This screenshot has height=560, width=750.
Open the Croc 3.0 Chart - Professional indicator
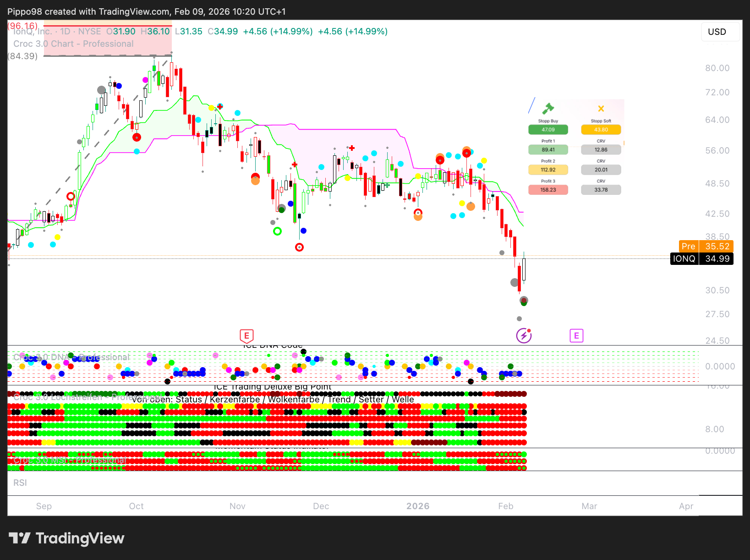click(73, 44)
